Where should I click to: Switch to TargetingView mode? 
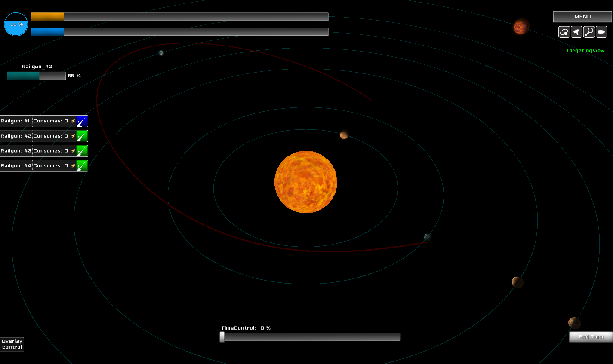[585, 50]
